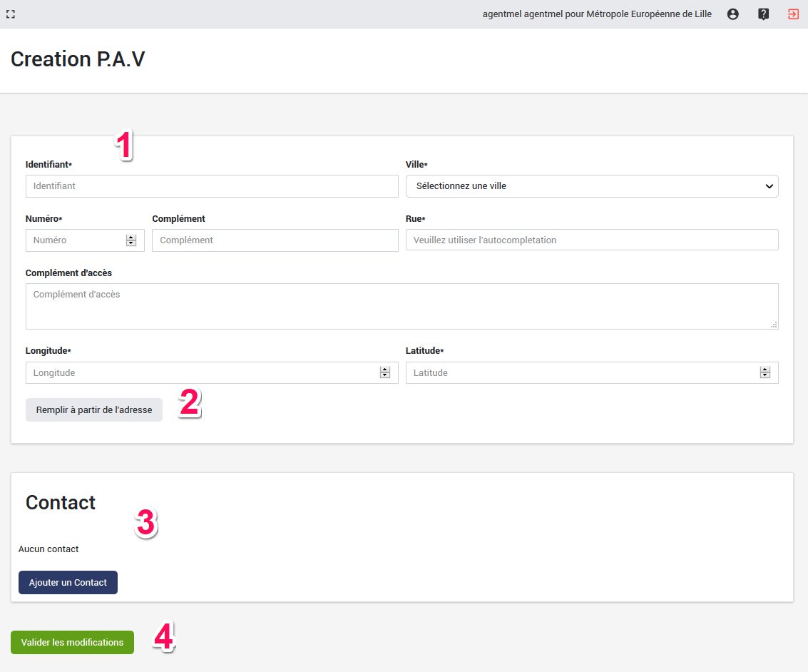Click the 'Ajouter un Contact' button
808x672 pixels.
point(68,582)
